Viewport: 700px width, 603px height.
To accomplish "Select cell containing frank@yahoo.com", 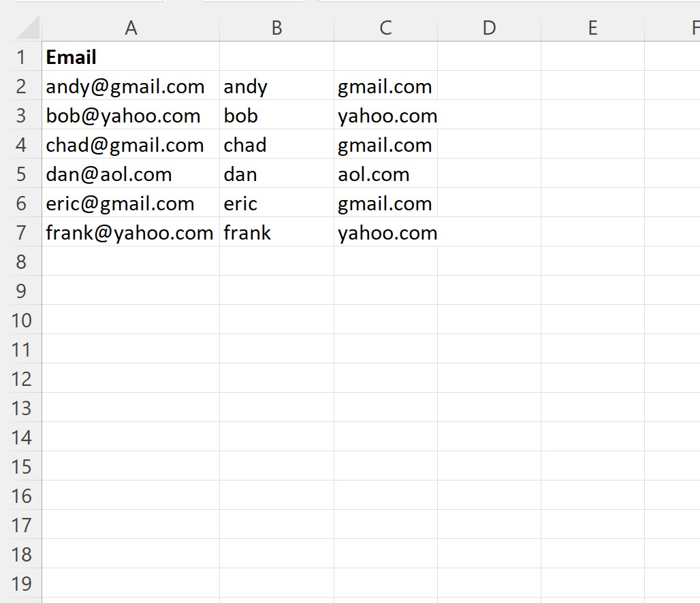I will click(129, 233).
